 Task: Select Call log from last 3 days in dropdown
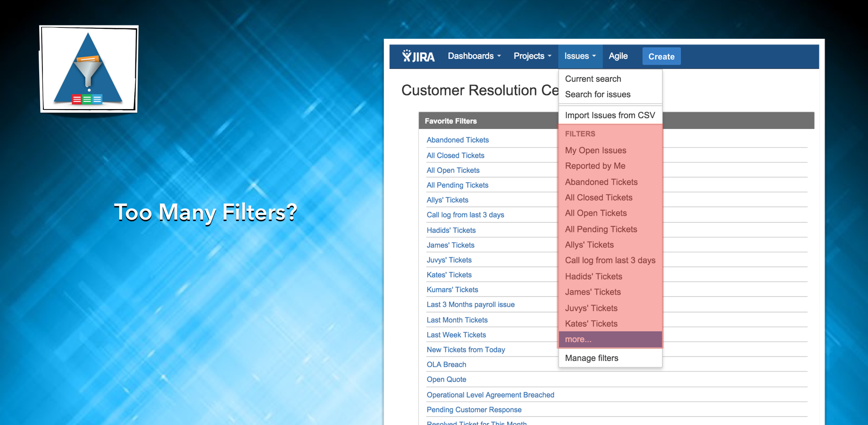610,260
